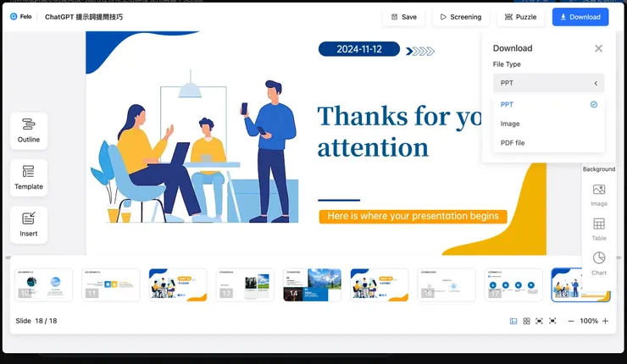Click the 100% zoom value
The image size is (627, 364).
pos(589,321)
